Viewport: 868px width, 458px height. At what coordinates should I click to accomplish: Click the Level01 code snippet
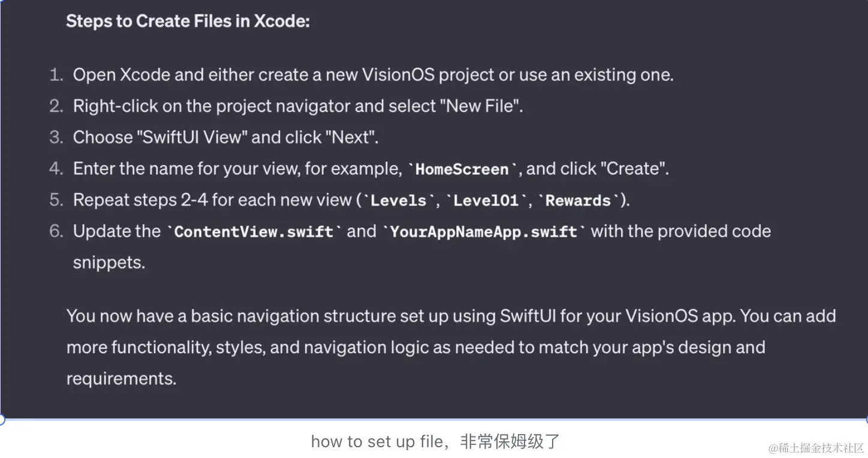[x=486, y=200]
